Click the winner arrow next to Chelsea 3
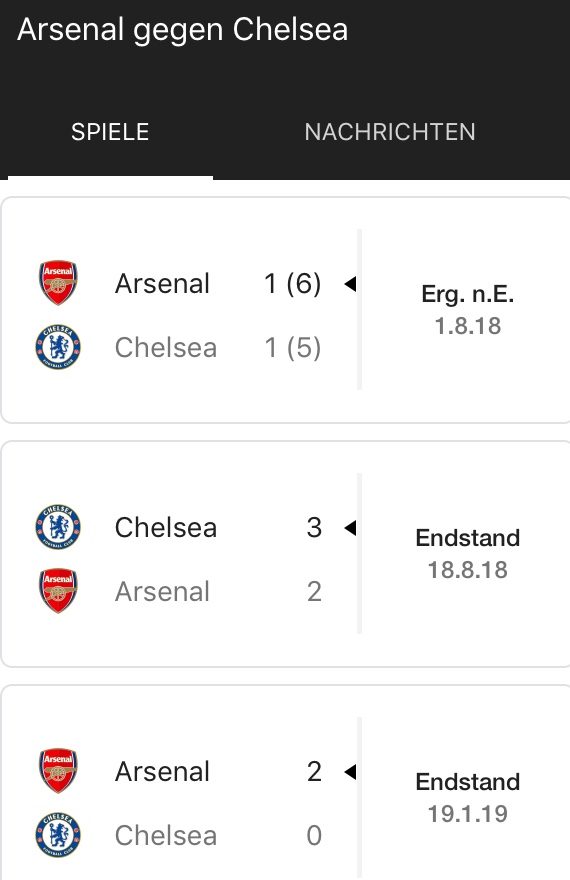This screenshot has height=880, width=570. tap(350, 528)
